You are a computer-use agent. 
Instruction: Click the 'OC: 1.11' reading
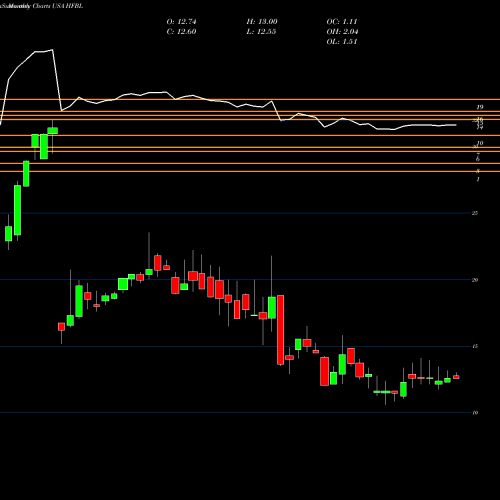pyautogui.click(x=342, y=22)
